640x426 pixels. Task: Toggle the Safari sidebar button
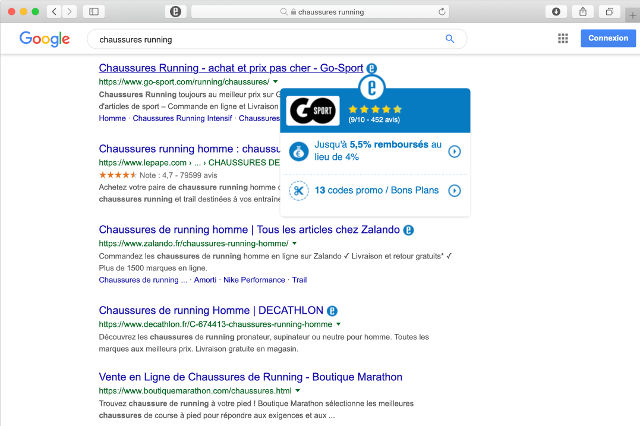tap(94, 11)
